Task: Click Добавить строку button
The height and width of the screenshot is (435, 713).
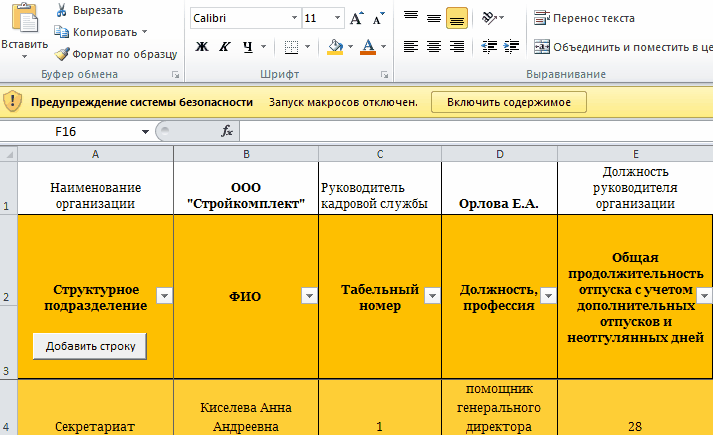Action: 90,346
